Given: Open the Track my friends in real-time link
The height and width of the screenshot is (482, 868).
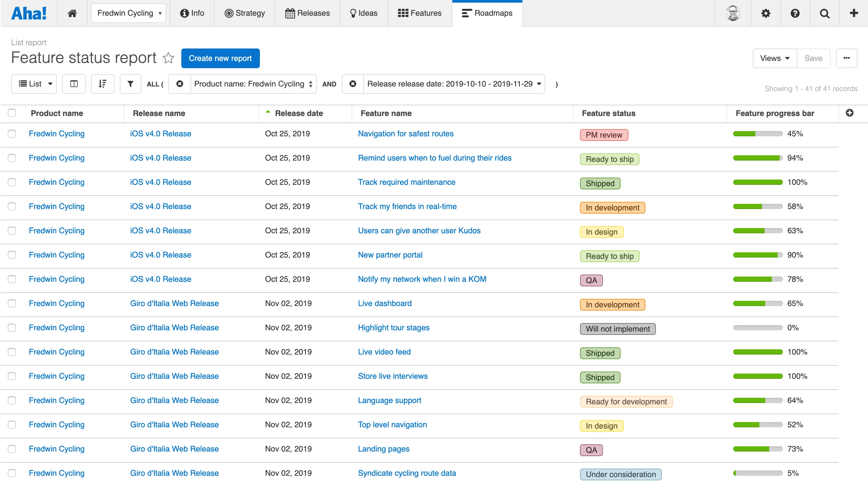Looking at the screenshot, I should pos(407,206).
